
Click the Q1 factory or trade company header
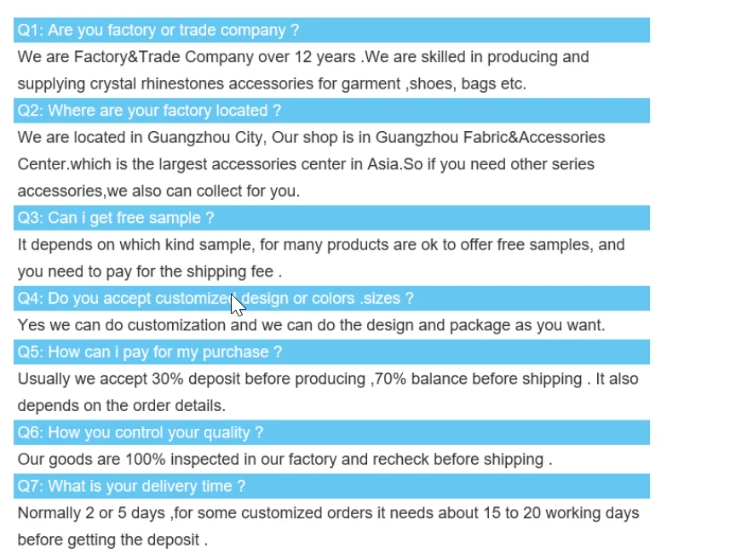tap(158, 30)
